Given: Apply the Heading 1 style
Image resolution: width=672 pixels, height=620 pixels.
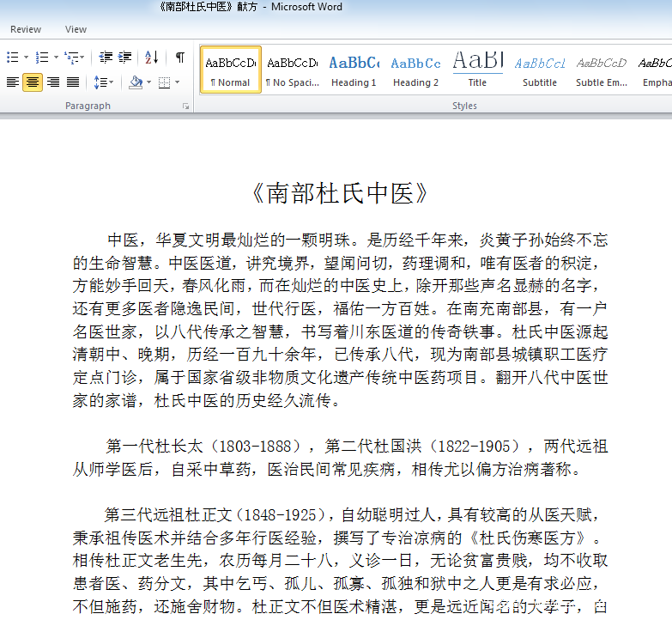Looking at the screenshot, I should point(354,70).
